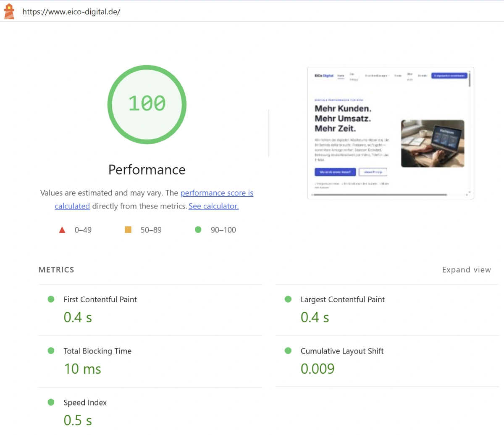Viewport: 504px width, 435px height.
Task: Select the Total Blocking Time label
Action: (x=97, y=351)
